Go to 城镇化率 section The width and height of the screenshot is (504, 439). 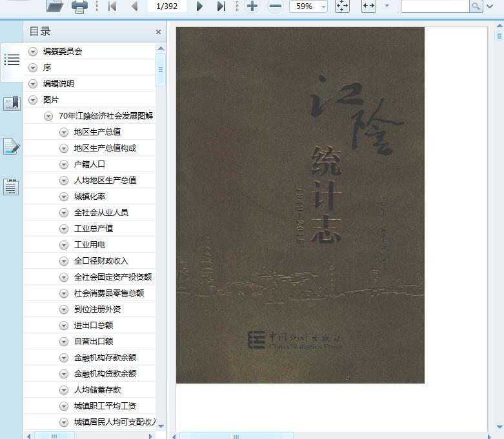[90, 197]
